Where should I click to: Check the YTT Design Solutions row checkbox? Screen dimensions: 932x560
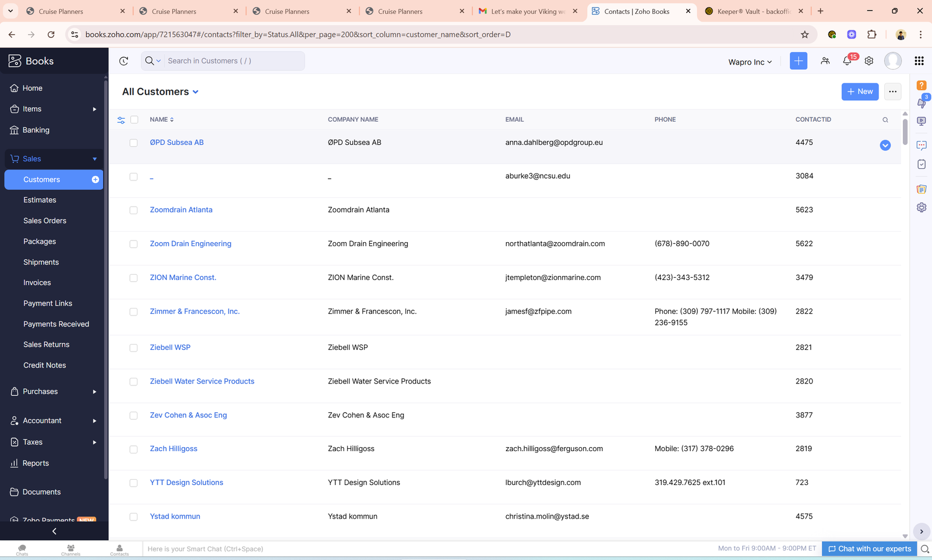133,483
